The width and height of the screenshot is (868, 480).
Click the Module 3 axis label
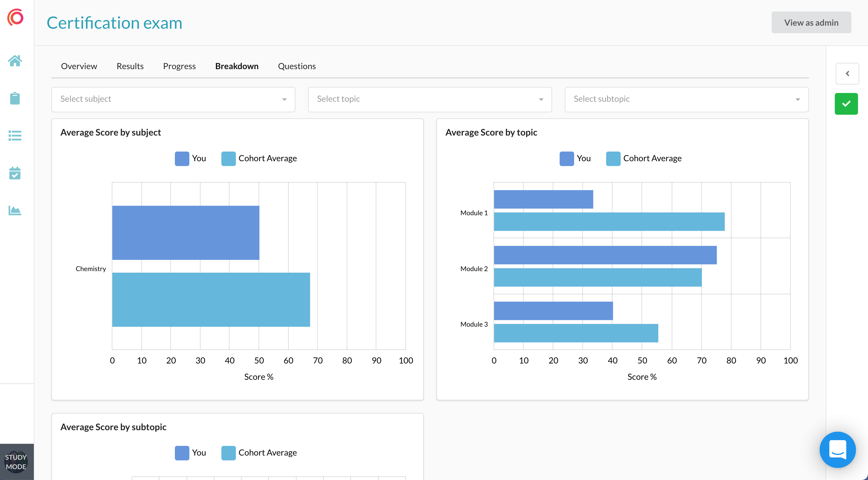(x=474, y=325)
